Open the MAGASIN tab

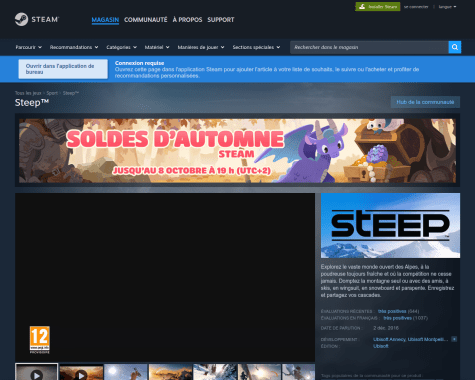tap(105, 20)
